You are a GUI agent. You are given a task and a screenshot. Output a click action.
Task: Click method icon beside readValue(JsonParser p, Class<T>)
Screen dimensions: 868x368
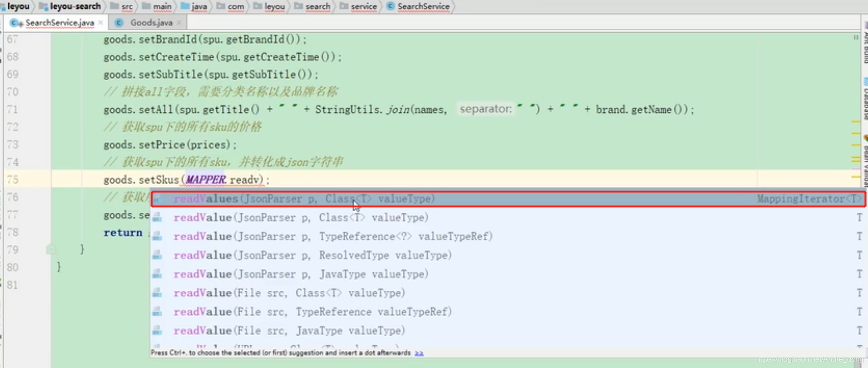point(158,217)
